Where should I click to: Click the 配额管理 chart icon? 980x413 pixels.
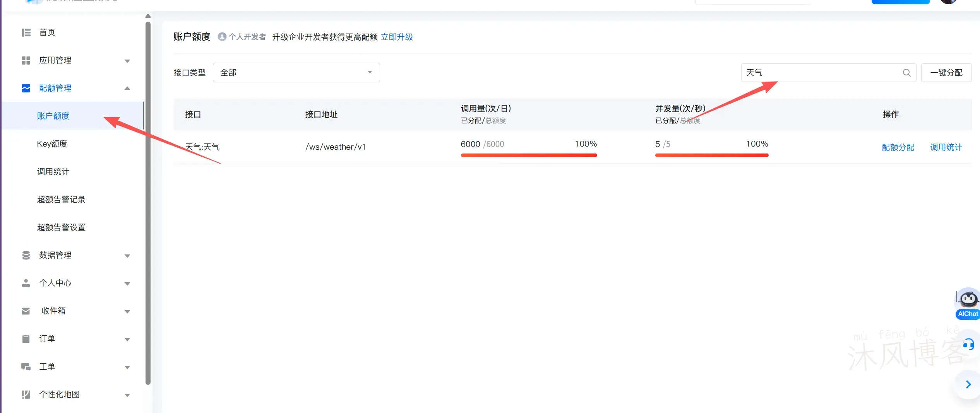(26, 88)
